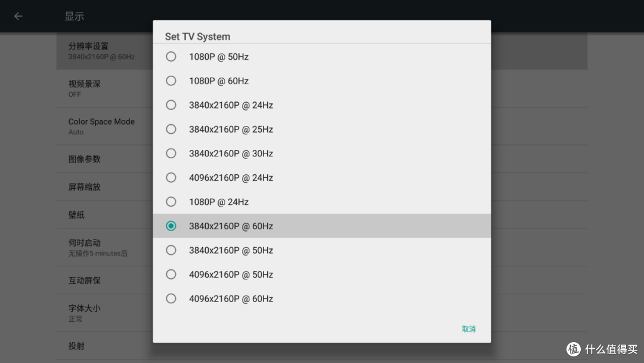The height and width of the screenshot is (363, 644).
Task: Select 1080P @ 24Hz radio button
Action: (321, 202)
